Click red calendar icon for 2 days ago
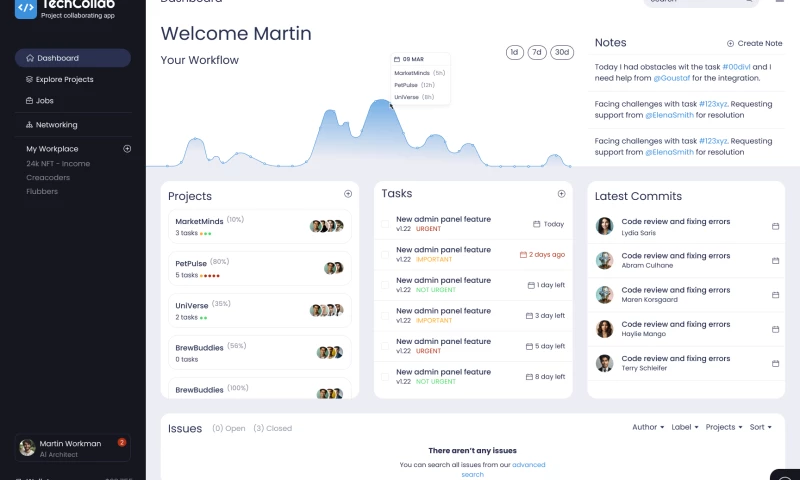Image resolution: width=800 pixels, height=480 pixels. (x=523, y=255)
